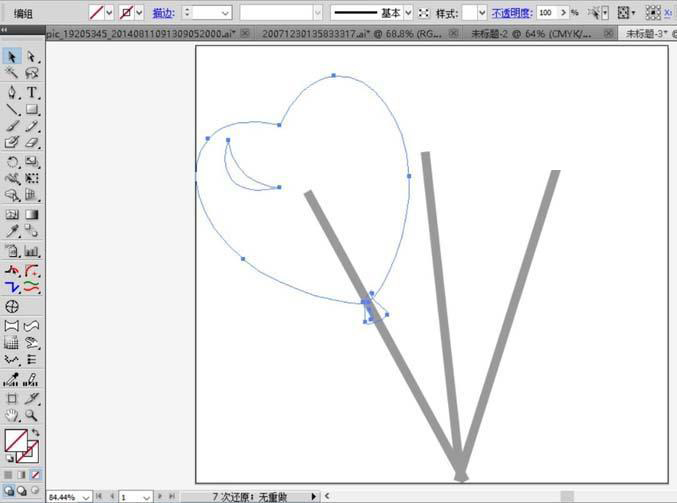Select the Type tool
Screen dimensions: 677x503
pos(32,92)
